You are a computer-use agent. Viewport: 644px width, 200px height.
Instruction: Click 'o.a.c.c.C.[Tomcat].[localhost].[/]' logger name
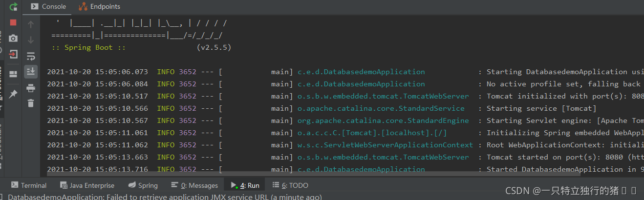pos(372,133)
